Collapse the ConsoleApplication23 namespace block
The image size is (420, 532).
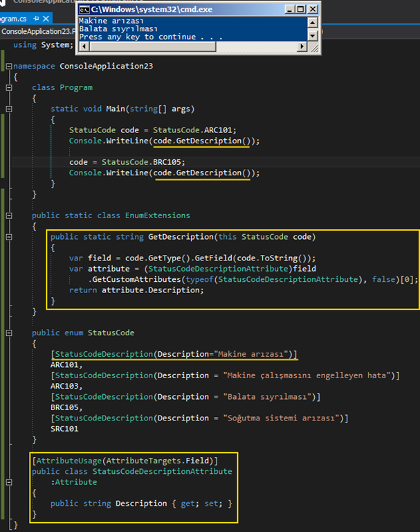(x=8, y=66)
